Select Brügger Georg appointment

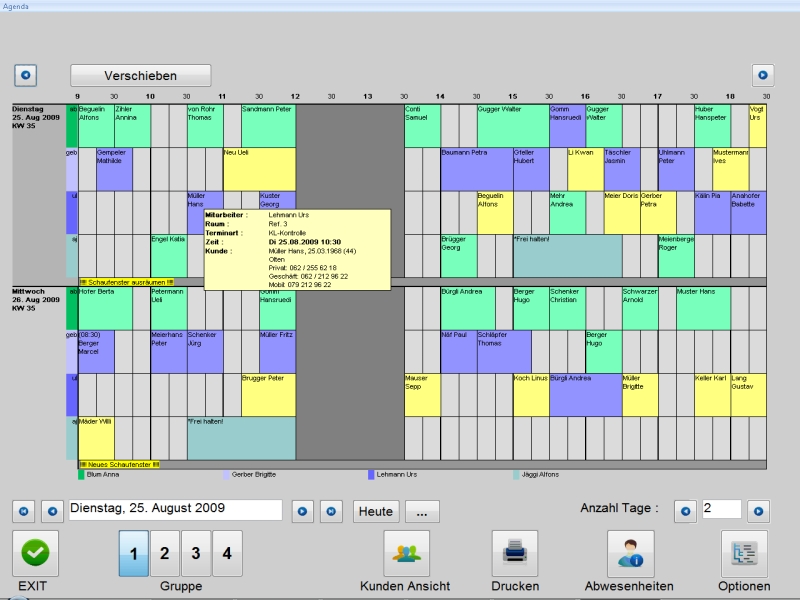click(459, 256)
